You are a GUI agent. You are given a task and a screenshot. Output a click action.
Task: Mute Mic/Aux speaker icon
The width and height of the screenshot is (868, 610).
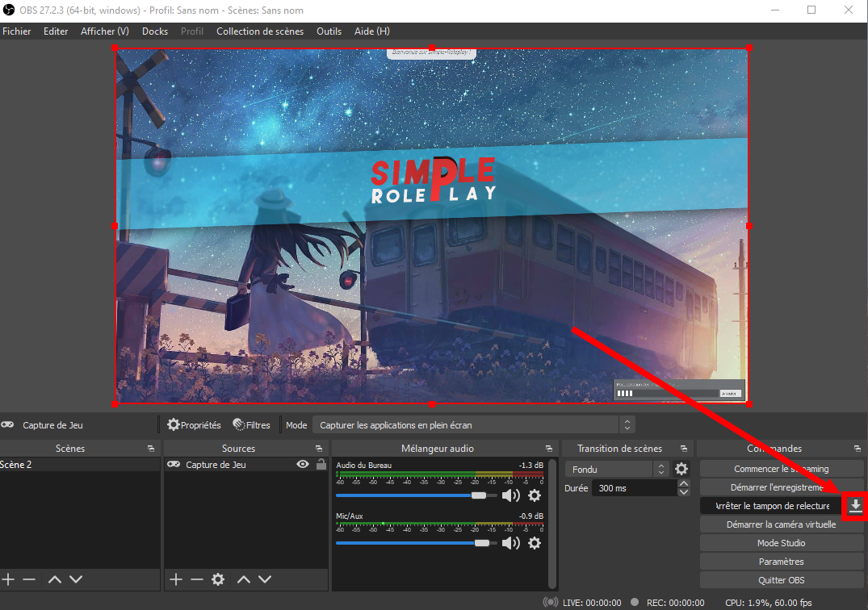click(510, 543)
